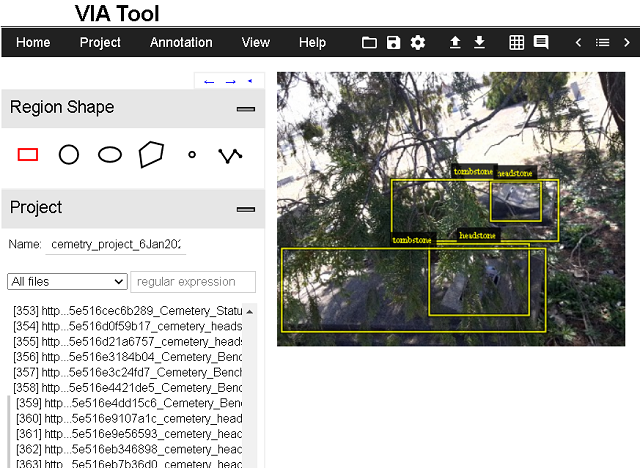The height and width of the screenshot is (468, 640).
Task: Open the Home menu
Action: tap(33, 42)
